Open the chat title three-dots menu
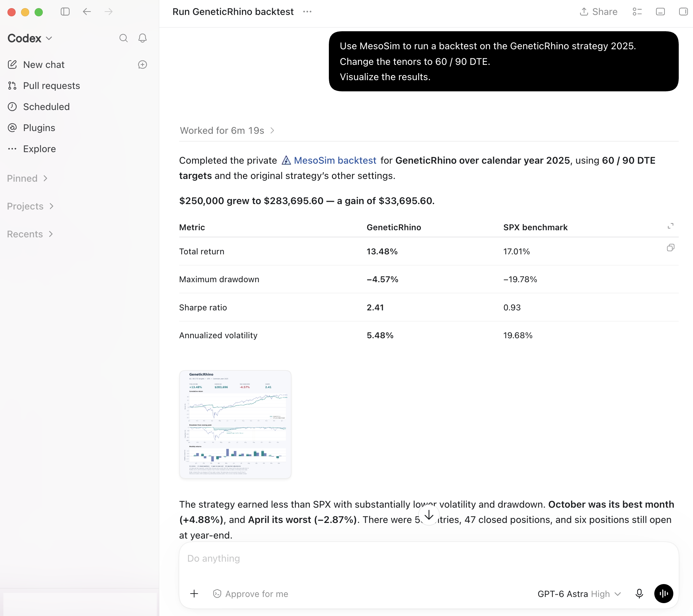Viewport: 693px width, 616px height. (307, 12)
